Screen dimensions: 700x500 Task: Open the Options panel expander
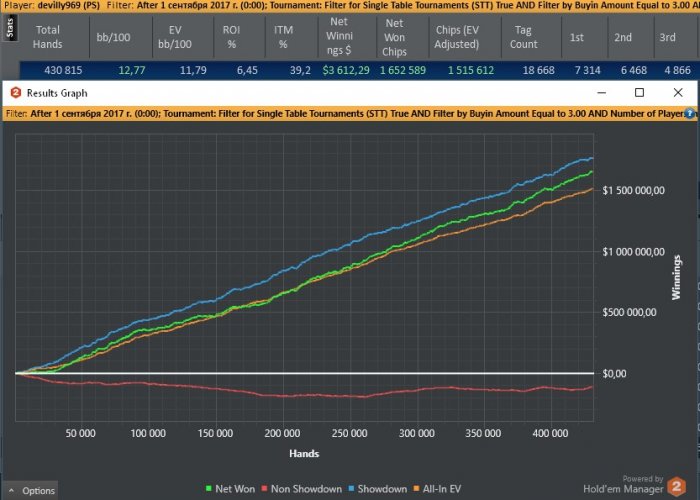point(31,490)
